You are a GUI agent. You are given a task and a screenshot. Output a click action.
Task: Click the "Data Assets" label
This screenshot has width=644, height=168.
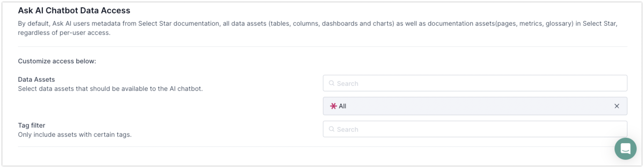(x=36, y=79)
